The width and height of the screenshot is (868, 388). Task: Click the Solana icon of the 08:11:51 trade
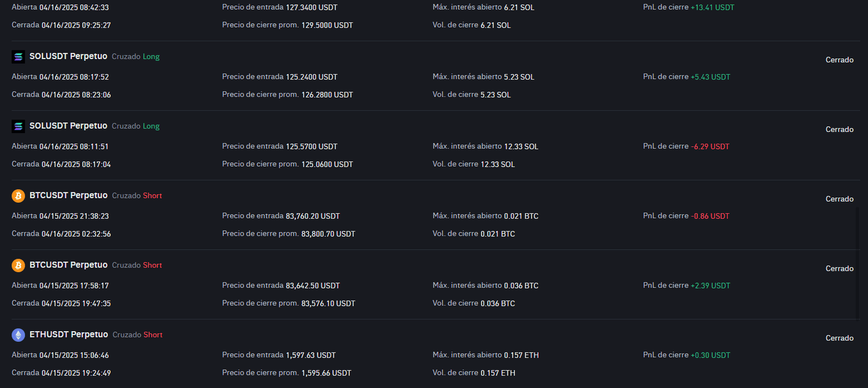(x=19, y=126)
